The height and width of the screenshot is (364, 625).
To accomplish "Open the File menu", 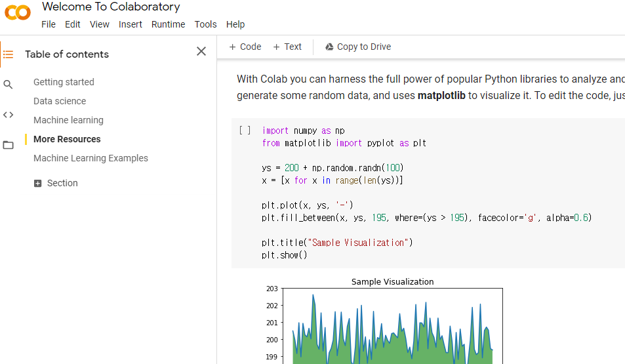I will click(x=49, y=24).
